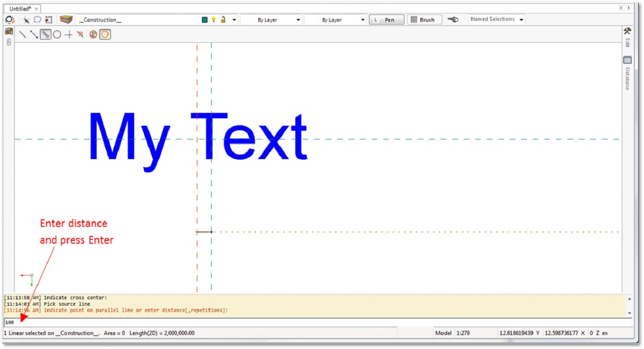Image resolution: width=644 pixels, height=349 pixels.
Task: Click the teal layer color swatch
Action: pos(205,20)
